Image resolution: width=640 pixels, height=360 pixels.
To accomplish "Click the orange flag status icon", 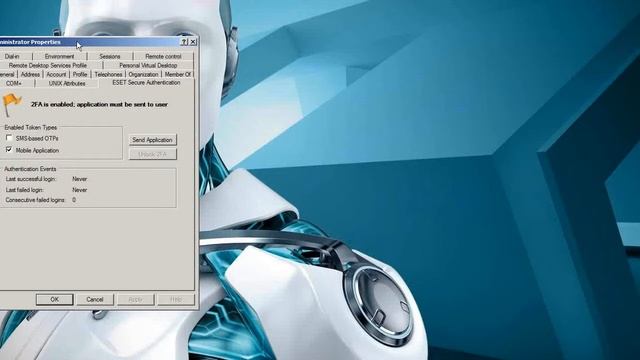I will pyautogui.click(x=11, y=104).
